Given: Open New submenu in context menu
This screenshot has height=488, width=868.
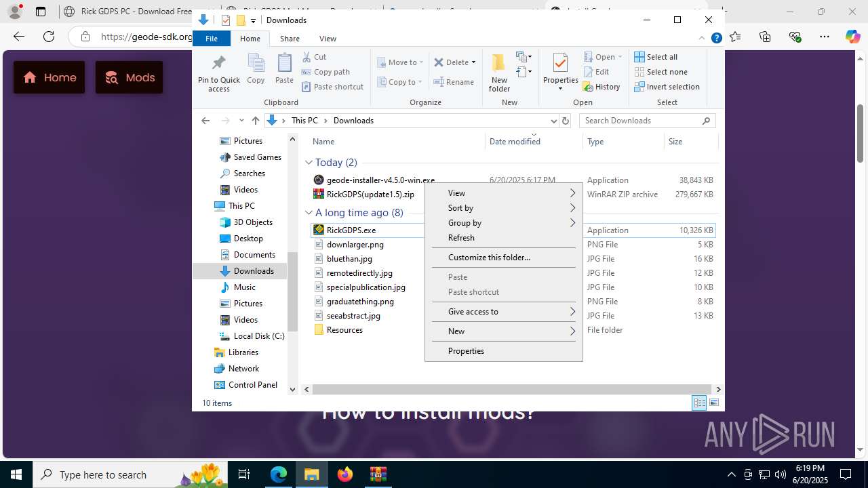Looking at the screenshot, I should [x=503, y=331].
